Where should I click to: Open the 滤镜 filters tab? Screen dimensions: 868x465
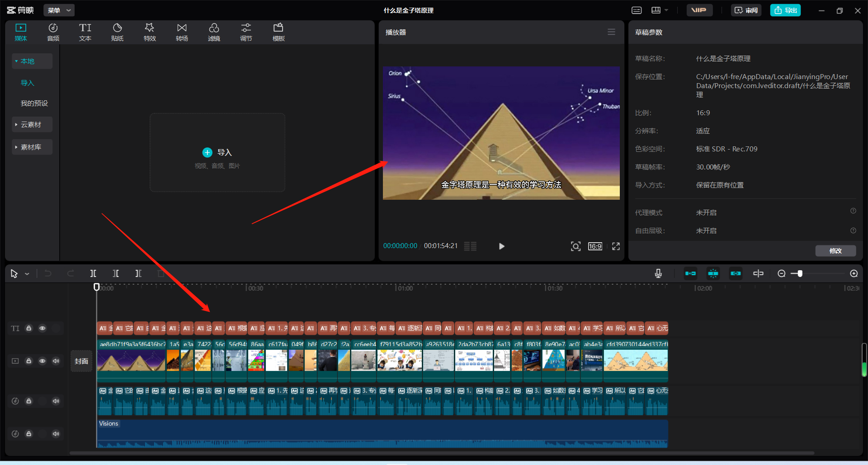214,33
